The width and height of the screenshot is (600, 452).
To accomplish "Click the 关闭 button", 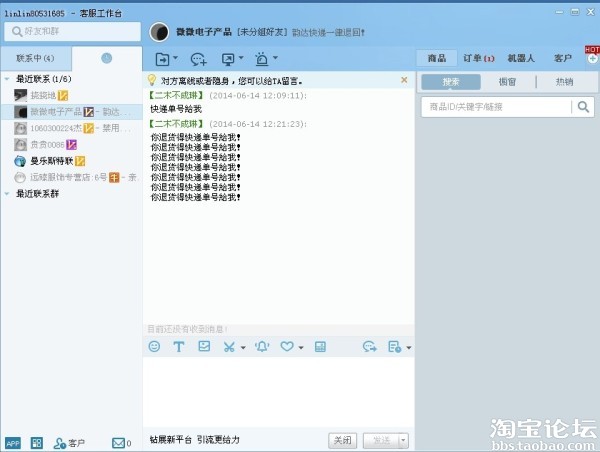I will pyautogui.click(x=342, y=441).
